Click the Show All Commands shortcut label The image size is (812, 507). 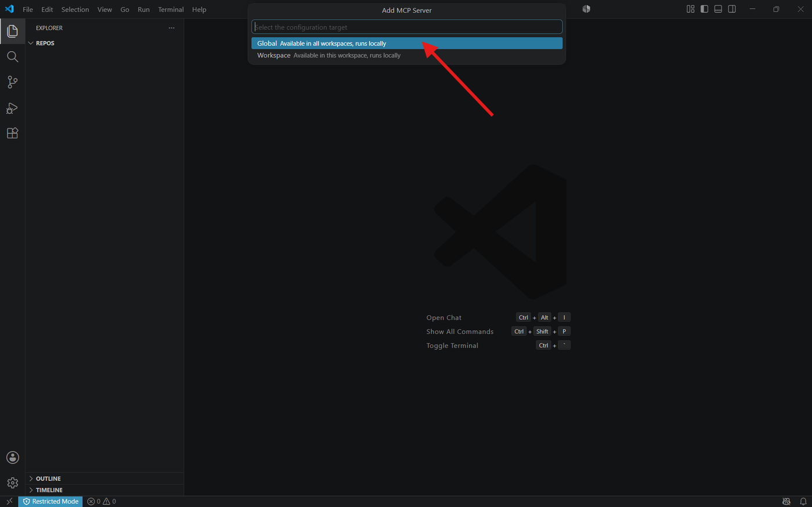pyautogui.click(x=460, y=331)
